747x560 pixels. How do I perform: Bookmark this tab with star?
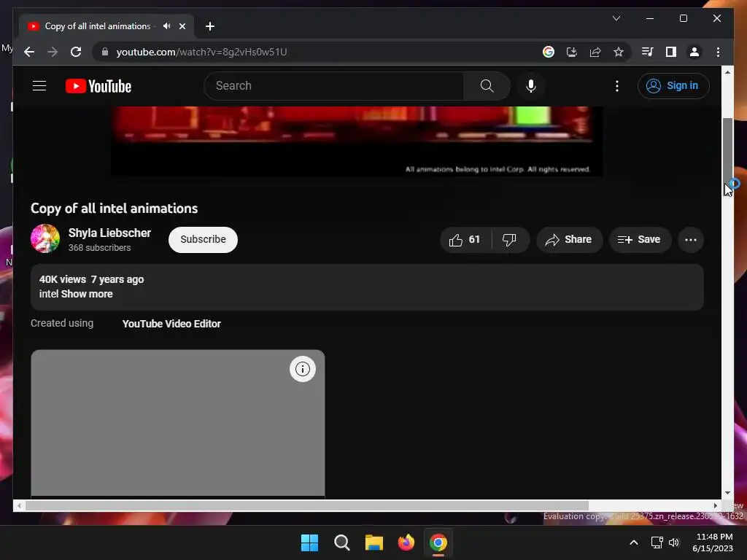[619, 52]
